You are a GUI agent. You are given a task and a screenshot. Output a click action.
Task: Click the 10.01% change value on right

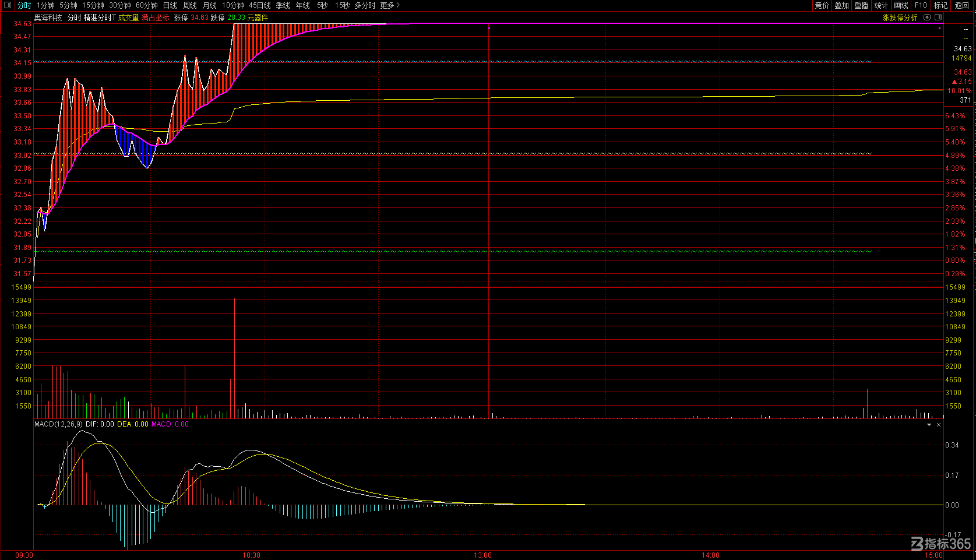coord(959,91)
